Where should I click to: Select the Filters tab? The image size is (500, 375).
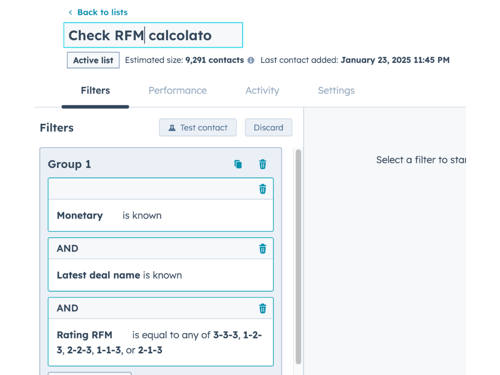click(95, 90)
